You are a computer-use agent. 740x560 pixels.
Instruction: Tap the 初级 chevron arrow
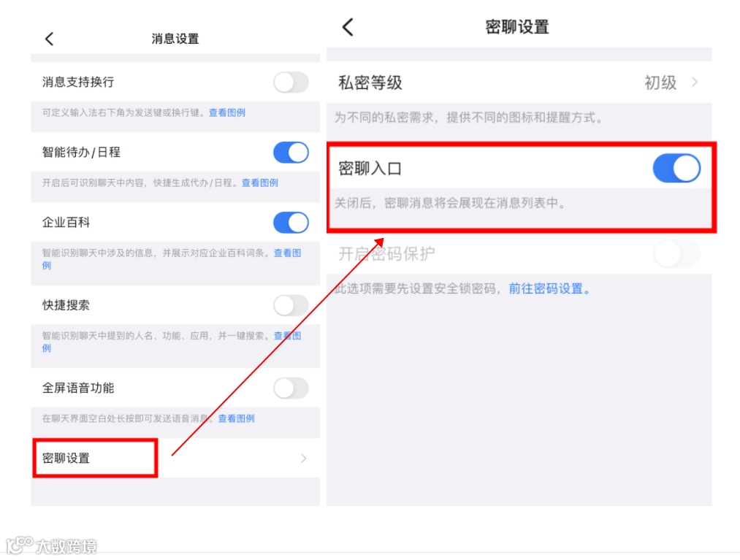coord(694,82)
